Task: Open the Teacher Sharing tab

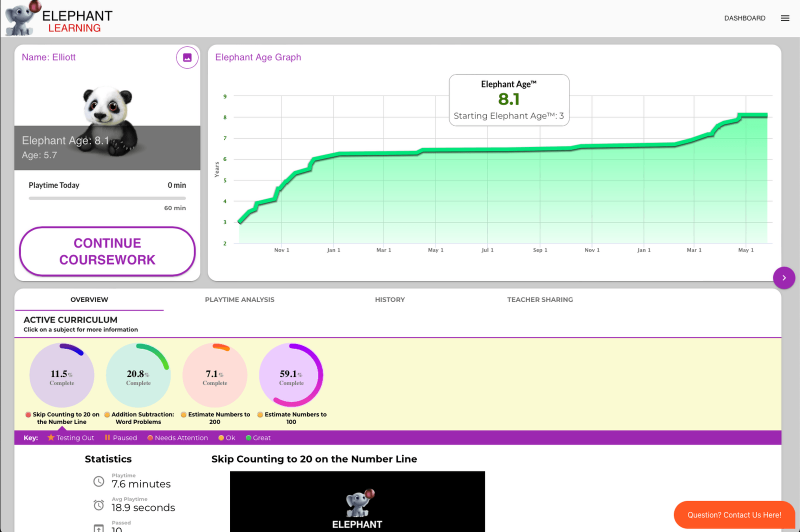Action: point(540,299)
